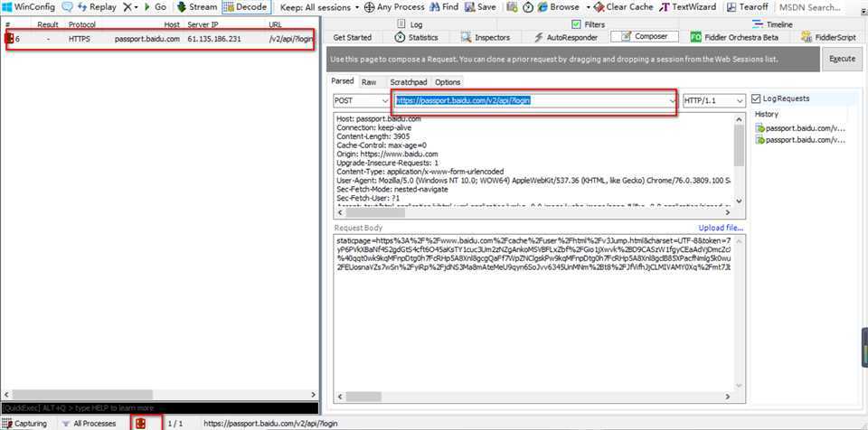Click the sessions list scroll-right arrow
Image resolution: width=868 pixels, height=430 pixels.
pyautogui.click(x=314, y=395)
